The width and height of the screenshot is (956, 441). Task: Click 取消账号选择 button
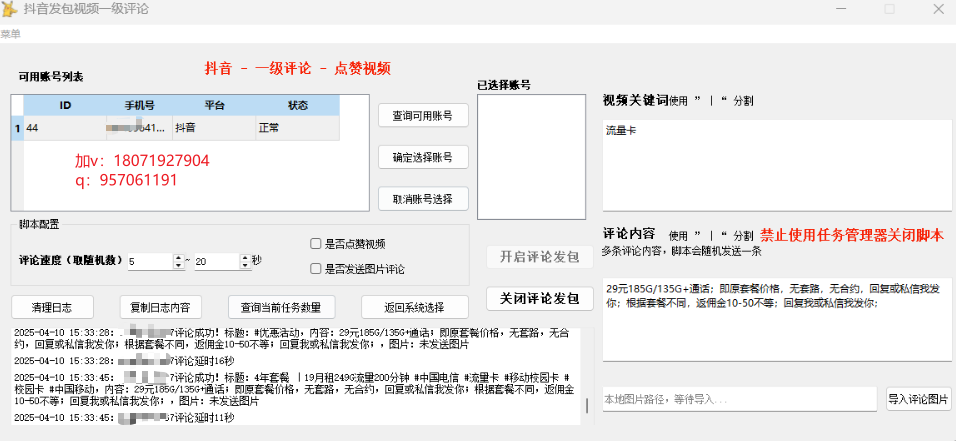coord(423,198)
